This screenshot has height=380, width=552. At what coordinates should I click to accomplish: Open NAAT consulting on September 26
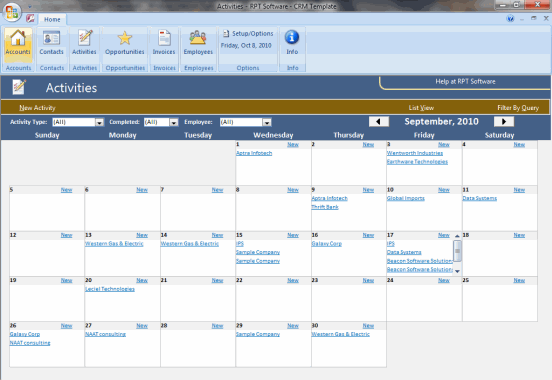coord(30,343)
